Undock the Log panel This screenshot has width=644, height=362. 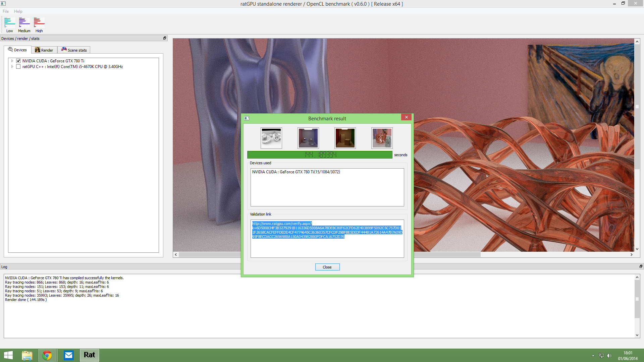click(x=641, y=266)
